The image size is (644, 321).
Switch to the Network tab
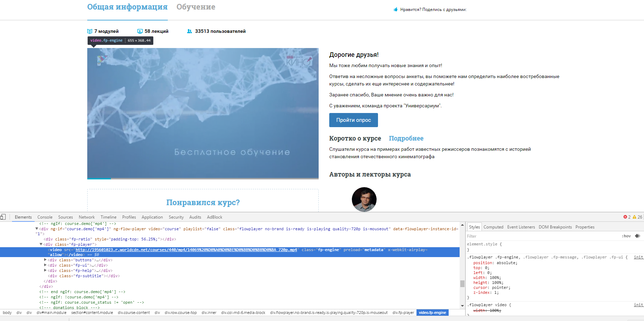click(87, 217)
